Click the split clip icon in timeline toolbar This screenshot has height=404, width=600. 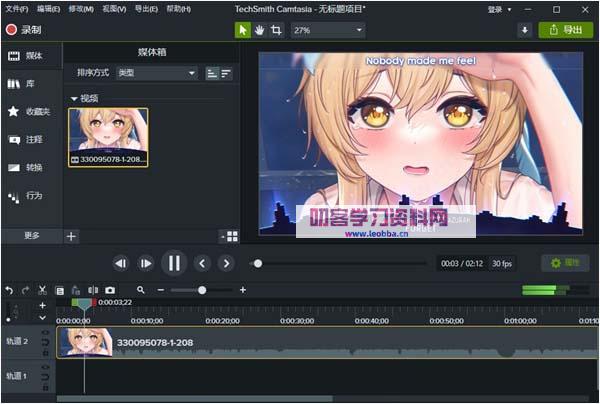click(x=93, y=290)
